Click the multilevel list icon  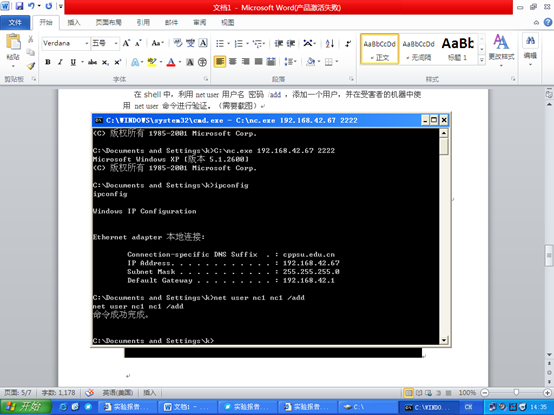258,43
